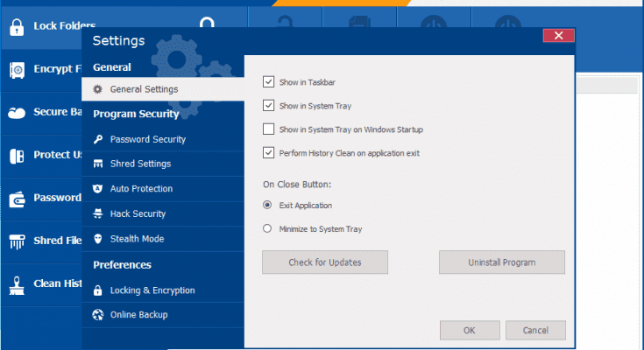Click the Stealth Mode mask icon
The height and width of the screenshot is (350, 644).
[98, 239]
